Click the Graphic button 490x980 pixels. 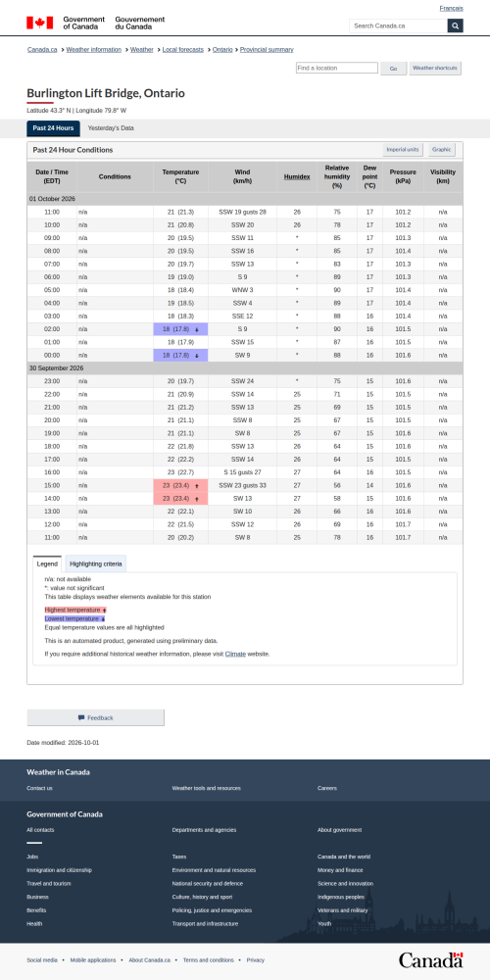pos(441,150)
